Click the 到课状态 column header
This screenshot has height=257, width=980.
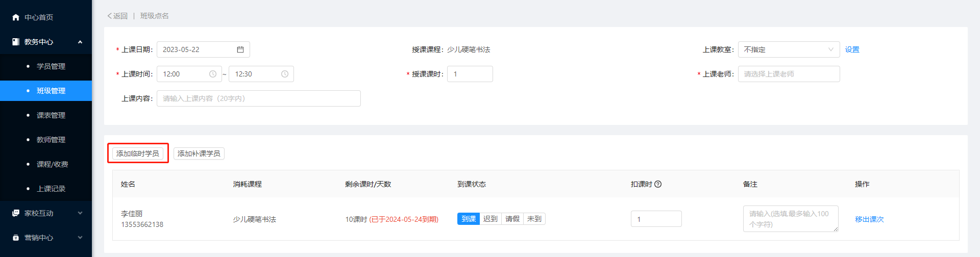point(472,184)
